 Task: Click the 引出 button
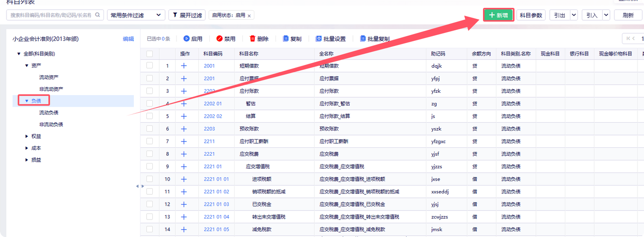[x=559, y=15]
